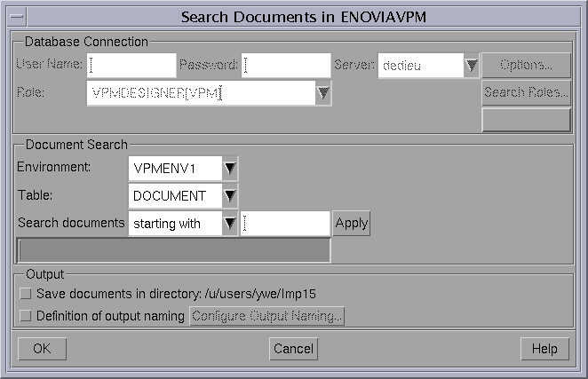Open the Options... button
Image resolution: width=588 pixels, height=379 pixels.
click(x=526, y=65)
